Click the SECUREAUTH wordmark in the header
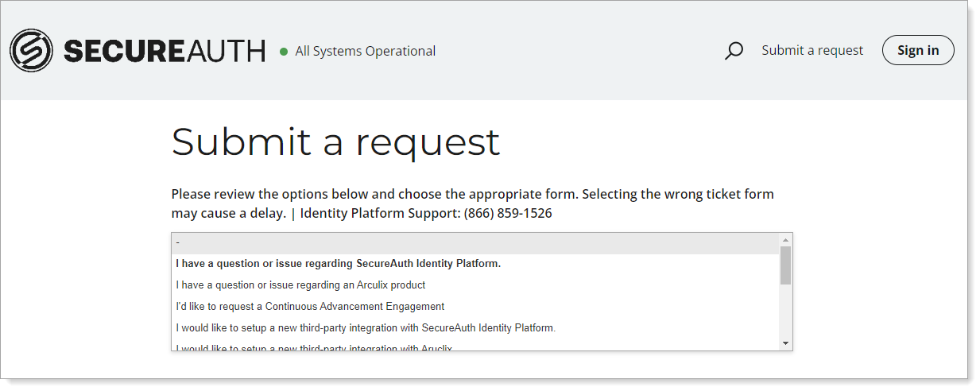980x391 pixels. (165, 52)
